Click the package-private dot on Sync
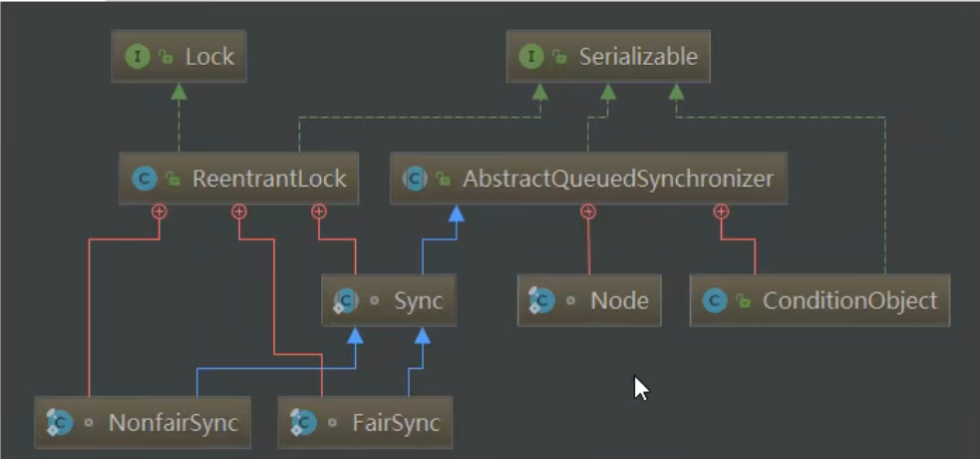The image size is (980, 459). (375, 300)
